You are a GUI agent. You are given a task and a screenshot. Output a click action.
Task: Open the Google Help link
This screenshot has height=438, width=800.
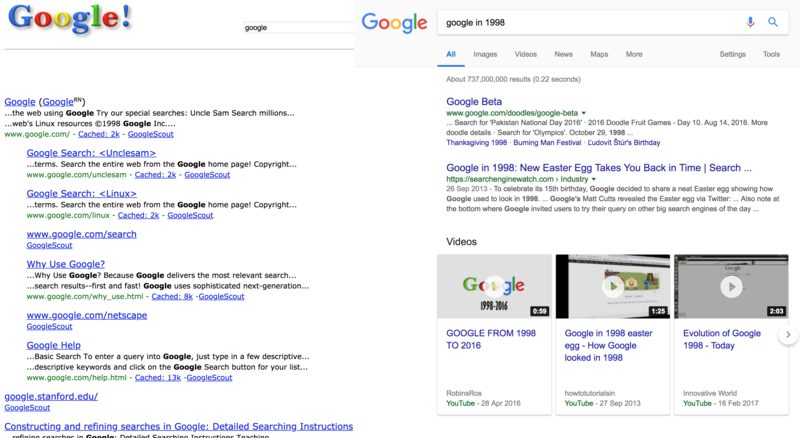pos(54,346)
